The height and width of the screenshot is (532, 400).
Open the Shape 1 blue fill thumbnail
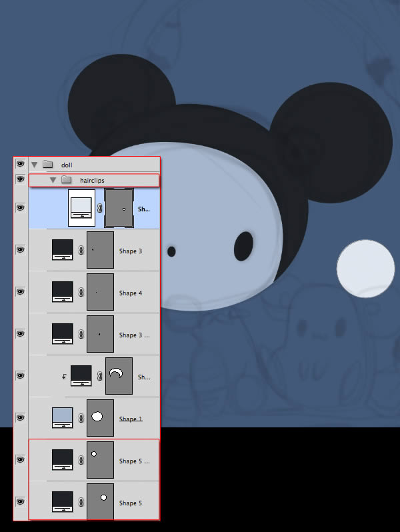[x=63, y=417]
